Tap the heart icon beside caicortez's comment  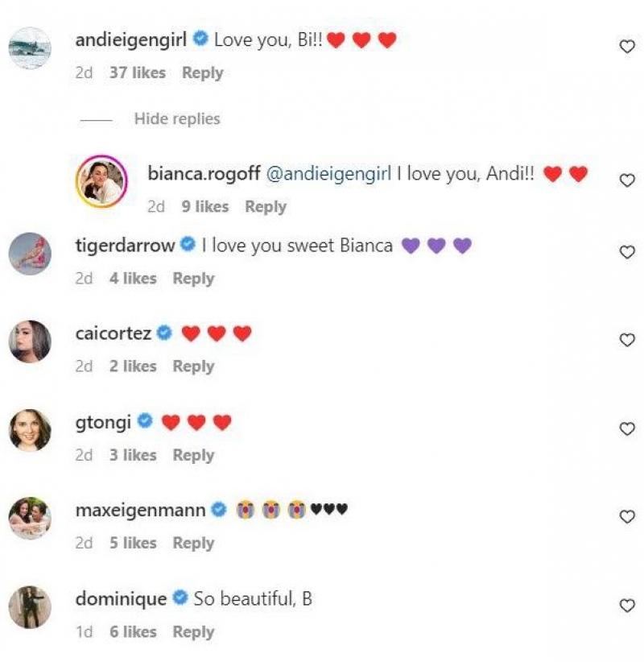coord(627,341)
